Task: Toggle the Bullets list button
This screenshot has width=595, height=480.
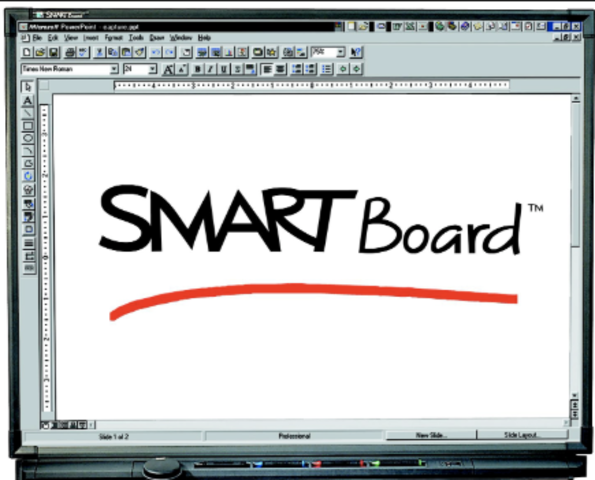Action: [x=326, y=69]
